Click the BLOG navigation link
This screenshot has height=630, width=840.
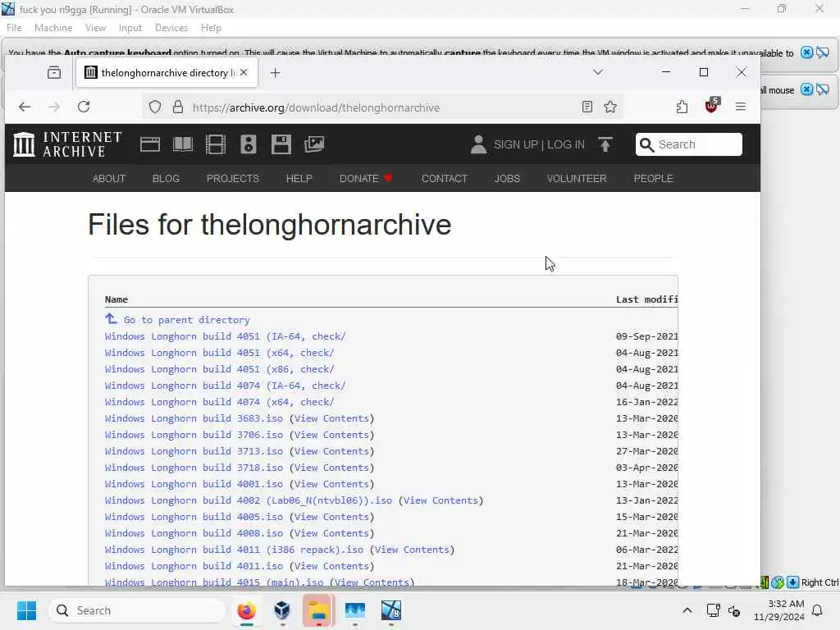(166, 178)
